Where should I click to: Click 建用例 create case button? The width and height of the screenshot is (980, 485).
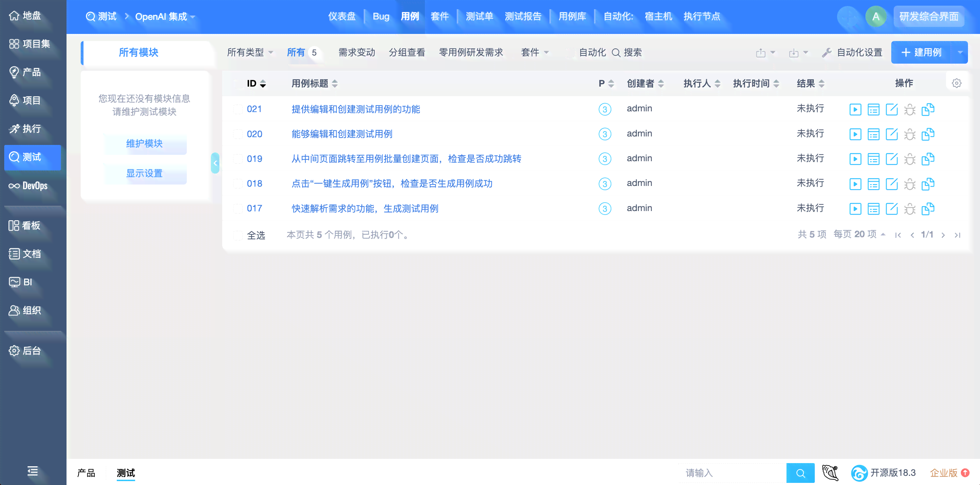pos(921,52)
